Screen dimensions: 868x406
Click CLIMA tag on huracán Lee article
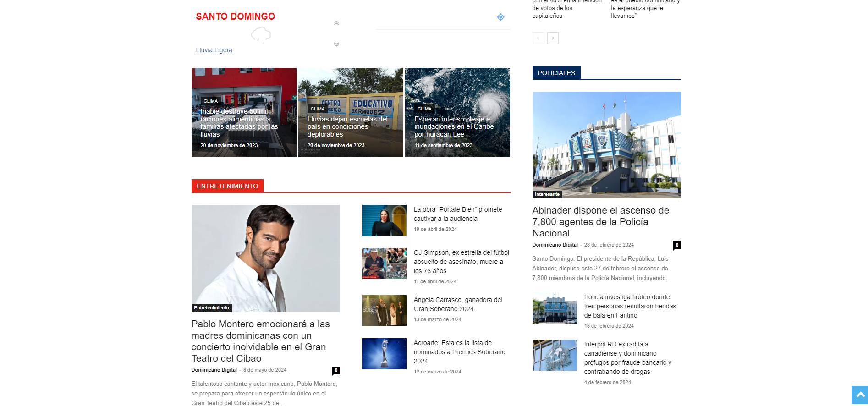[x=424, y=109]
